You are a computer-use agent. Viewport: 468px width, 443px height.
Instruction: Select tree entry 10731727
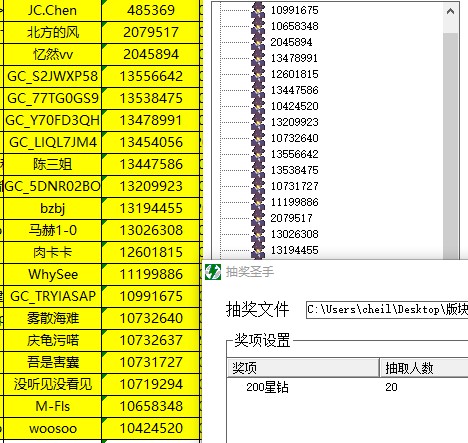[x=294, y=186]
